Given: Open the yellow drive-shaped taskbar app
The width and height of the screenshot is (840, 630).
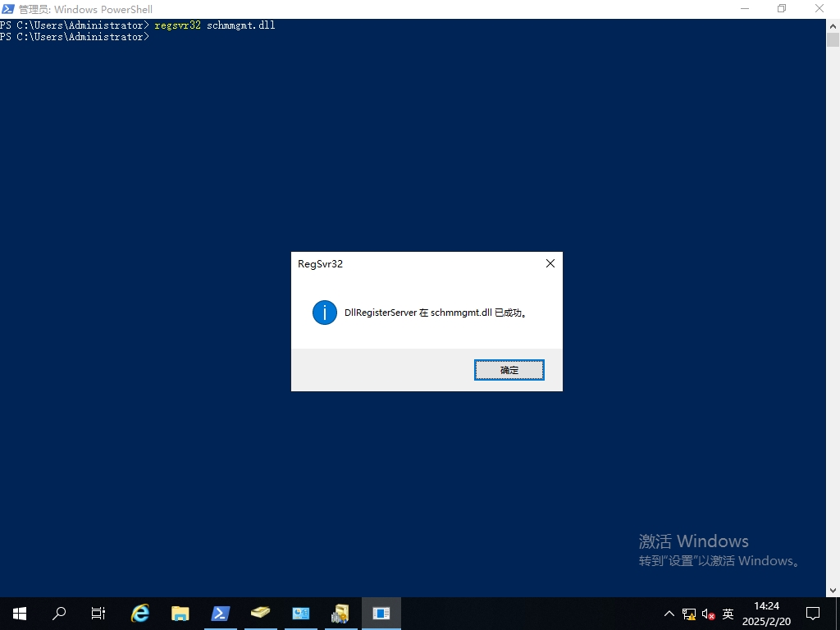Looking at the screenshot, I should click(x=260, y=613).
